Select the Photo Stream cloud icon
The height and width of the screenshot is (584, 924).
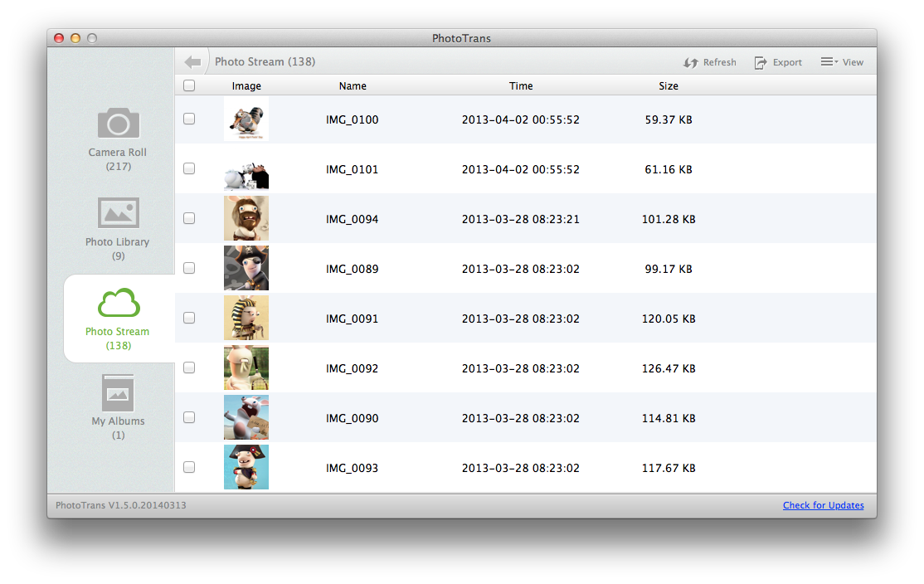click(x=119, y=303)
